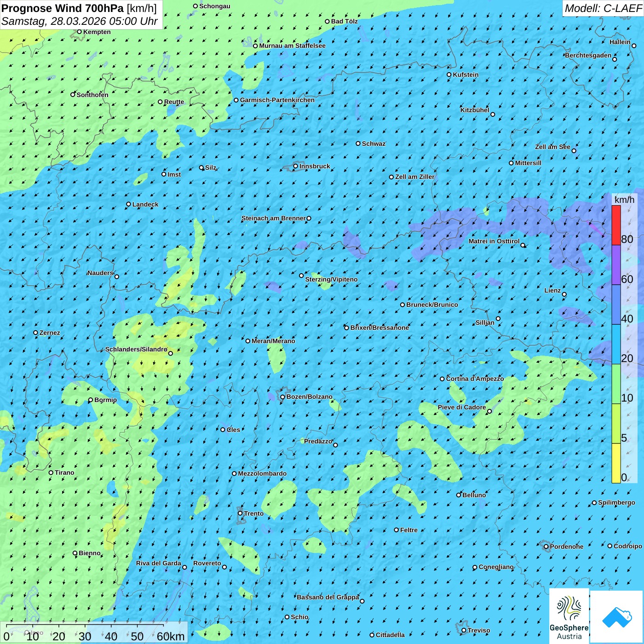This screenshot has width=644, height=644.
Task: Click the Hallein location dot
Action: 634,46
